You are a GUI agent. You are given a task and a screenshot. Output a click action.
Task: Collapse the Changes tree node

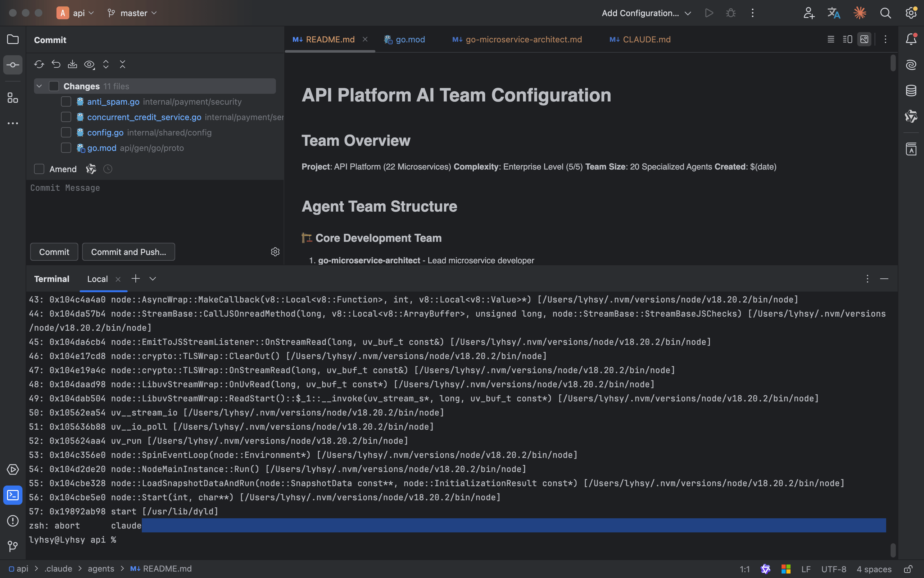[39, 86]
